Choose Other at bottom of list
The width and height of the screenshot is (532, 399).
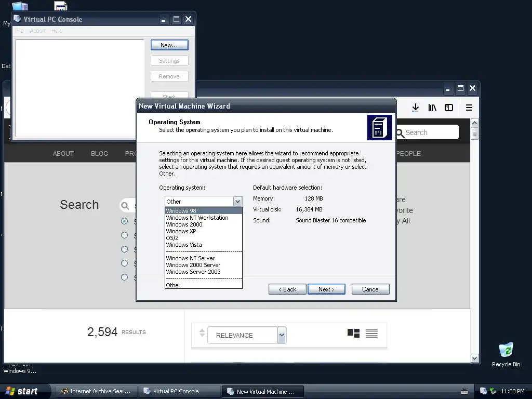tap(204, 285)
